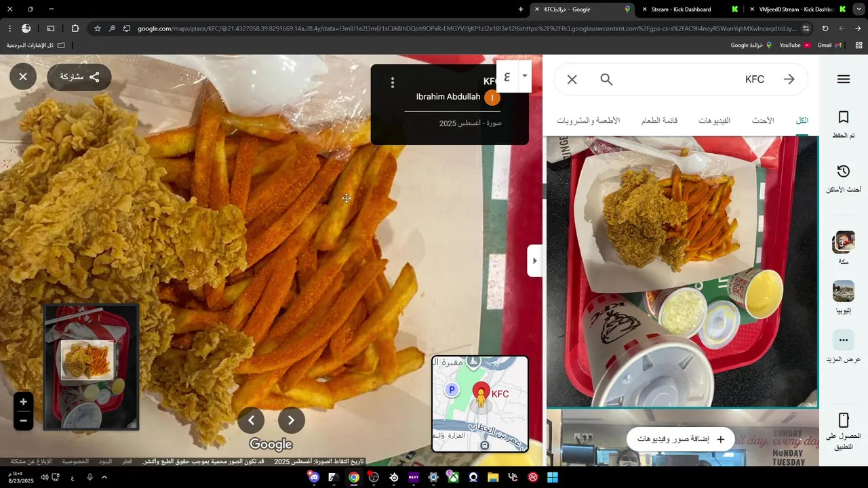The image size is (868, 488).
Task: Zoom in with the plus button
Action: tap(23, 402)
